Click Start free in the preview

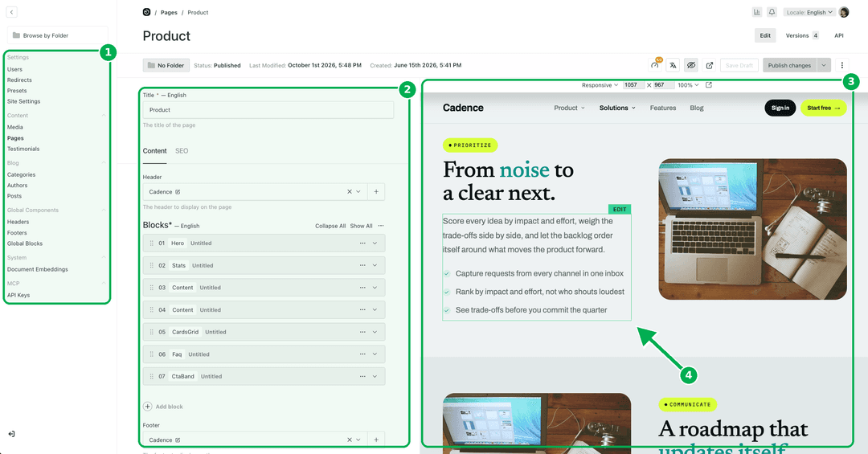(x=823, y=108)
